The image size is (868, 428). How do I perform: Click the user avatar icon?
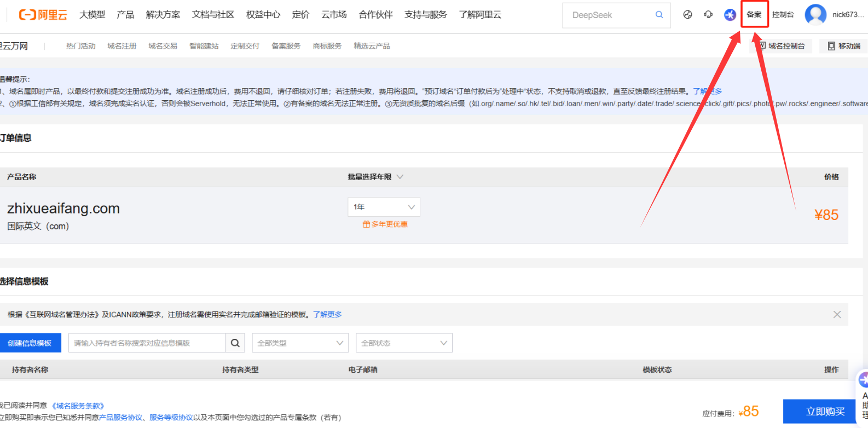[815, 15]
